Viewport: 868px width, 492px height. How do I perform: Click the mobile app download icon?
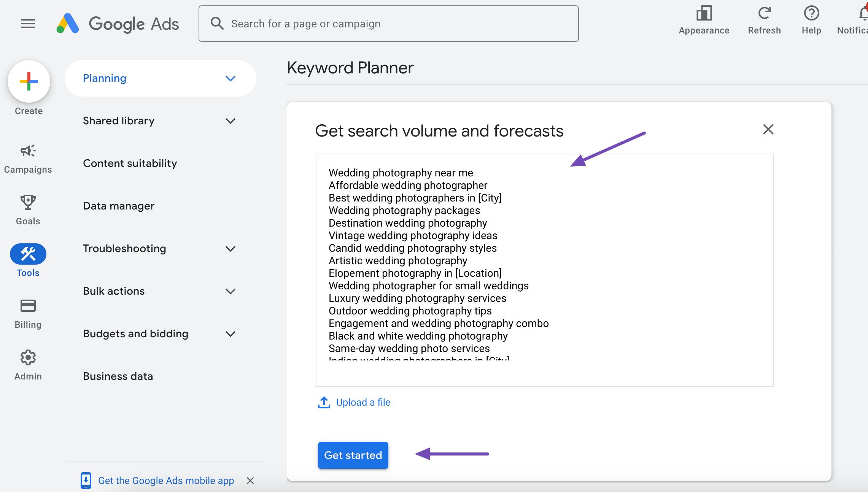click(x=86, y=480)
